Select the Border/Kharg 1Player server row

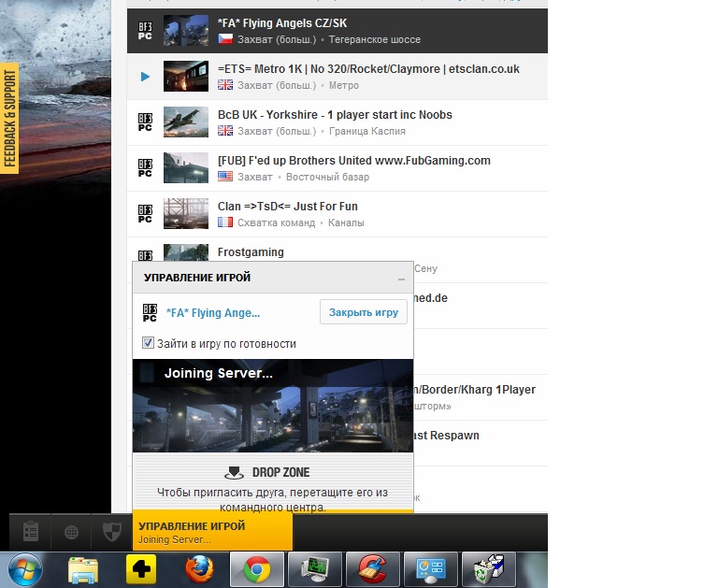[481, 397]
